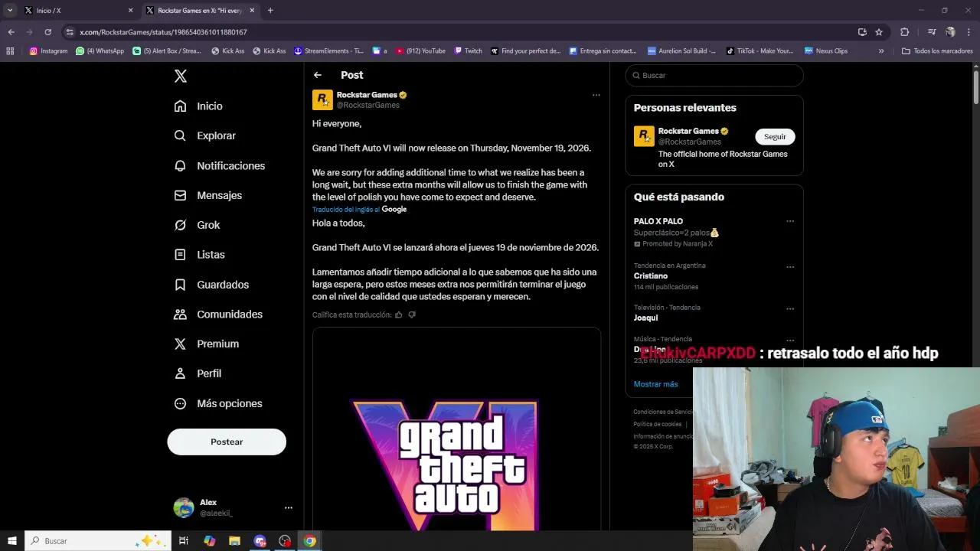Open Listas page

[200, 254]
